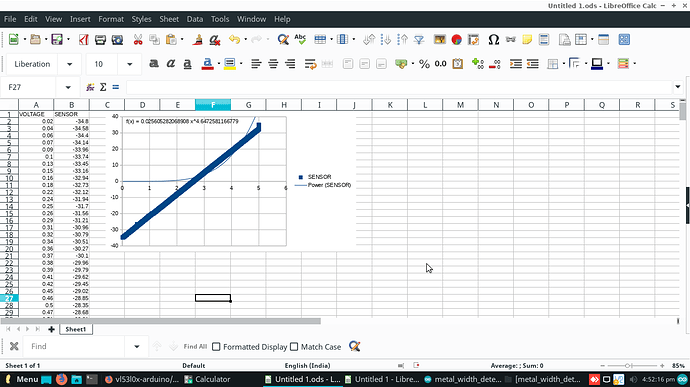The image size is (690, 387).
Task: Open Borders dropdown arrow
Action: (564, 64)
